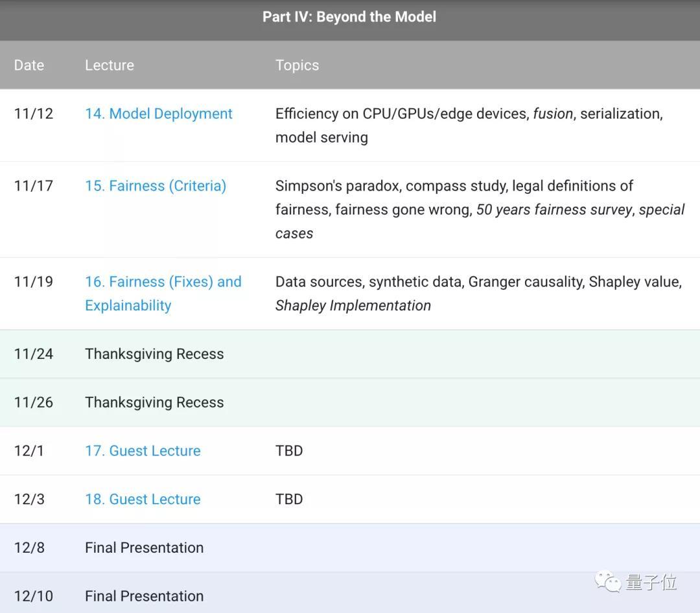
Task: Click the Date column header
Action: pyautogui.click(x=29, y=65)
